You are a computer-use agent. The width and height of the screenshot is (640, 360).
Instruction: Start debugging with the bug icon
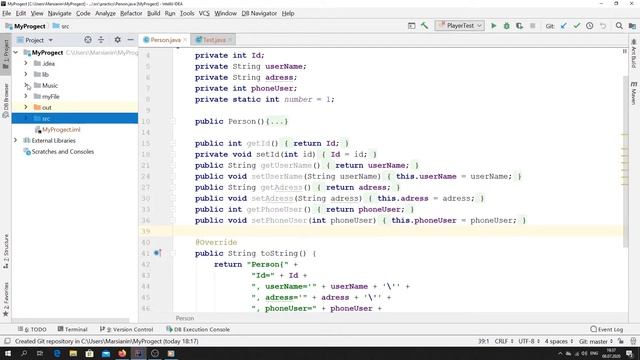pos(507,26)
